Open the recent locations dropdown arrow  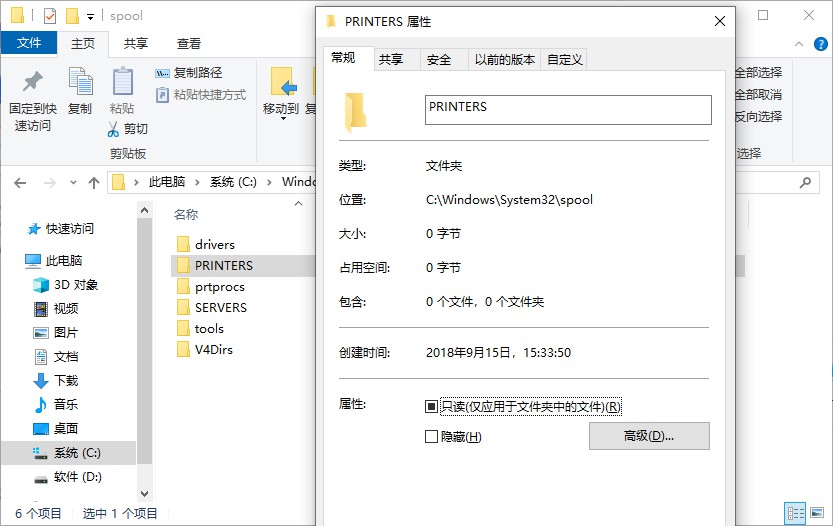73,183
